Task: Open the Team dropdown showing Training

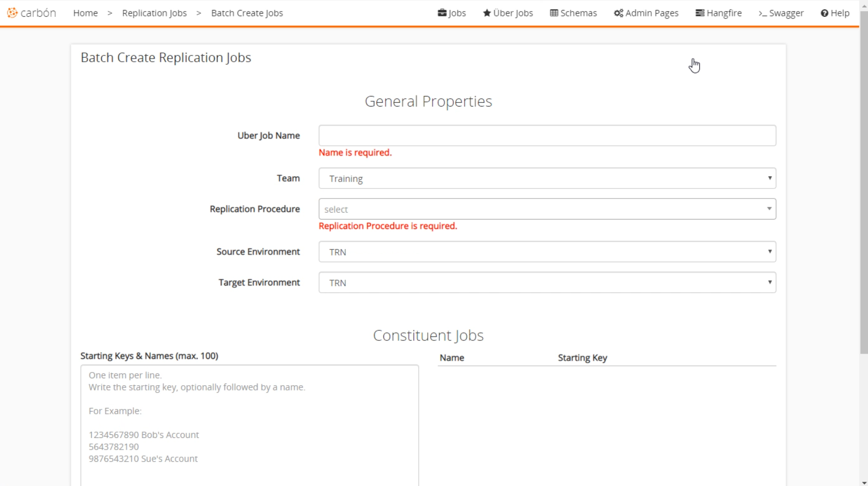Action: (547, 178)
